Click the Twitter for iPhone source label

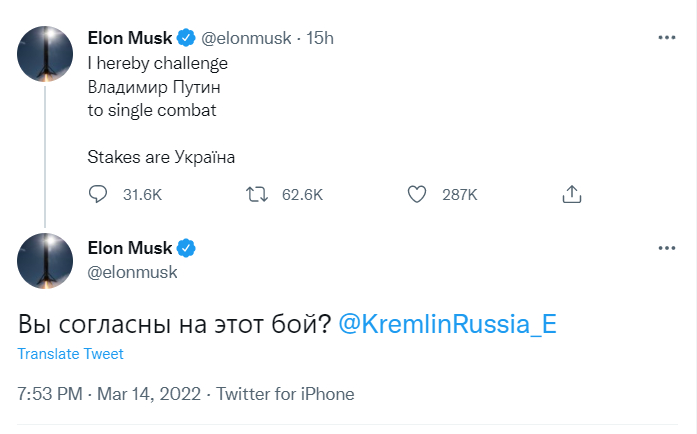[285, 394]
